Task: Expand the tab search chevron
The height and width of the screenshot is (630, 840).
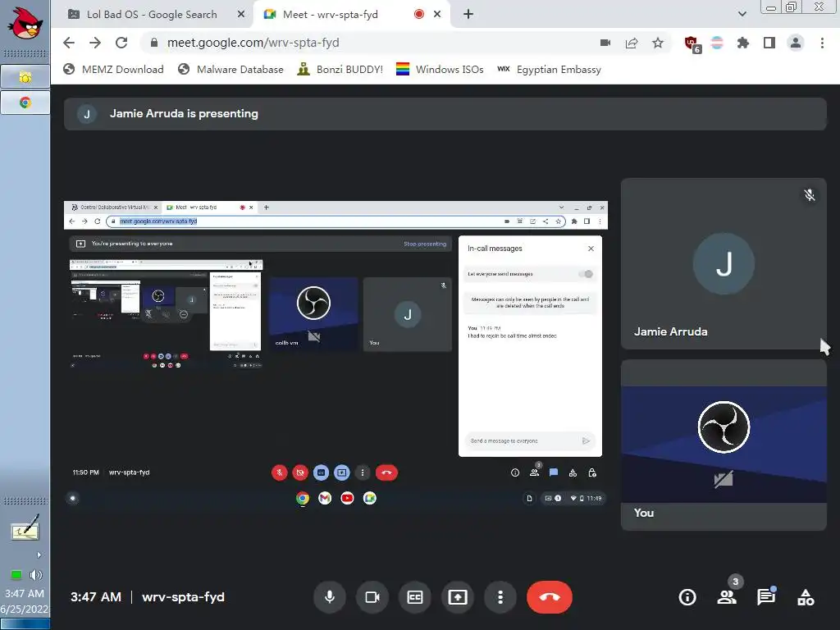Action: point(742,14)
